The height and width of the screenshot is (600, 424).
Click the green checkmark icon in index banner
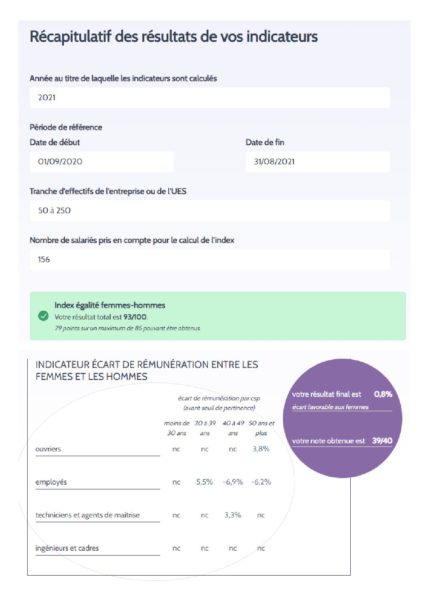[x=43, y=316]
